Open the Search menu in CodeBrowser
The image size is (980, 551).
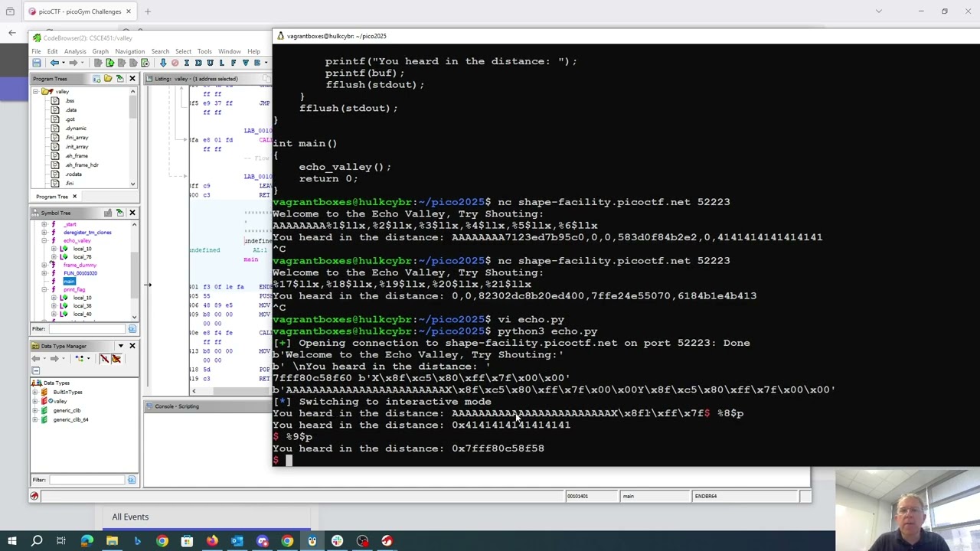(160, 51)
